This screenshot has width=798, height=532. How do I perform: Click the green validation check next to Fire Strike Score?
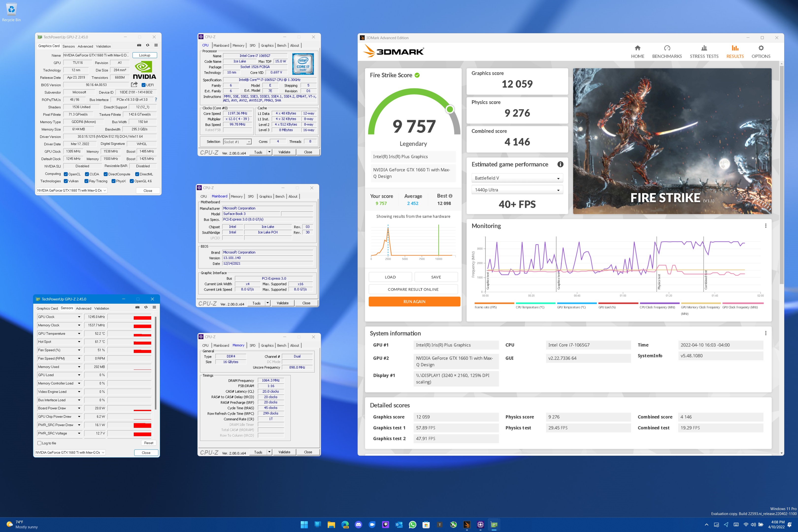pyautogui.click(x=417, y=75)
